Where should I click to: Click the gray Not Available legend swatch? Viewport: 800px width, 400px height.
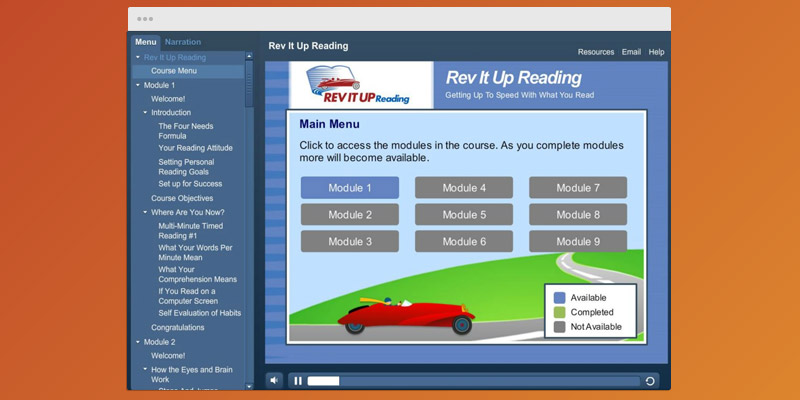560,327
